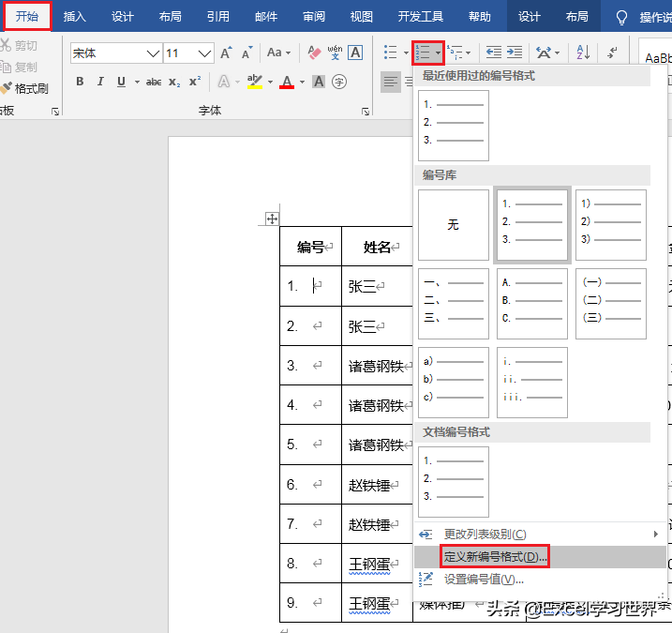Open Asian layout text direction icon
Viewport: 672px width, 633px height.
544,53
